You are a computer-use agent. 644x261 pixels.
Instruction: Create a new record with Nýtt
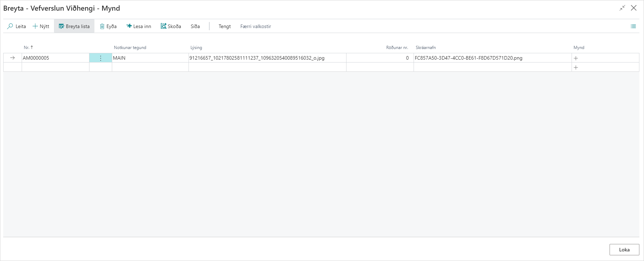tap(41, 26)
